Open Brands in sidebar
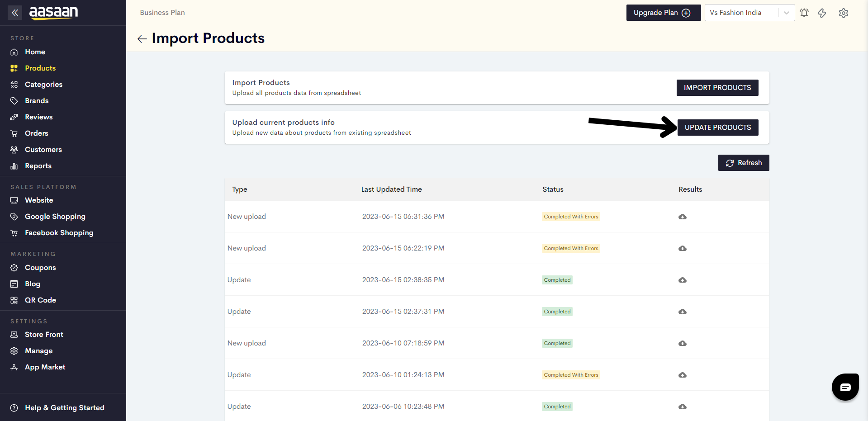The height and width of the screenshot is (421, 868). pyautogui.click(x=37, y=101)
